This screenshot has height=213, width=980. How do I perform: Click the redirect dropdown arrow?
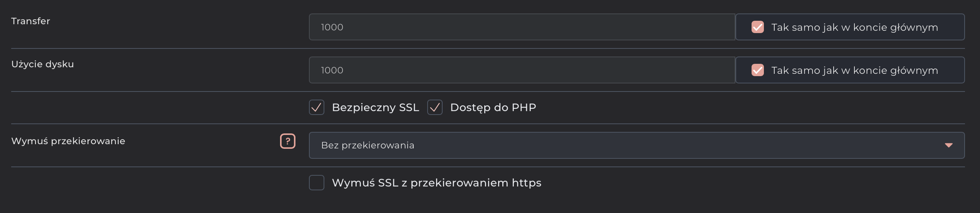coord(948,145)
